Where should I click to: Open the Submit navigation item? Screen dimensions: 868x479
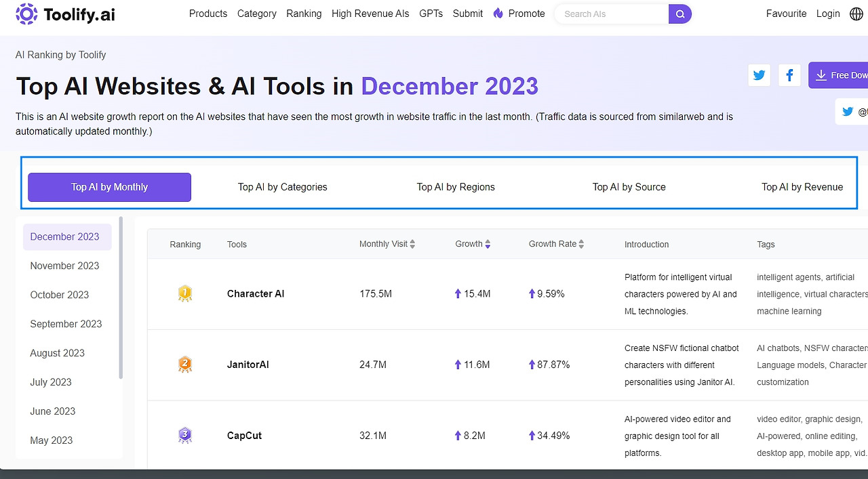click(468, 14)
